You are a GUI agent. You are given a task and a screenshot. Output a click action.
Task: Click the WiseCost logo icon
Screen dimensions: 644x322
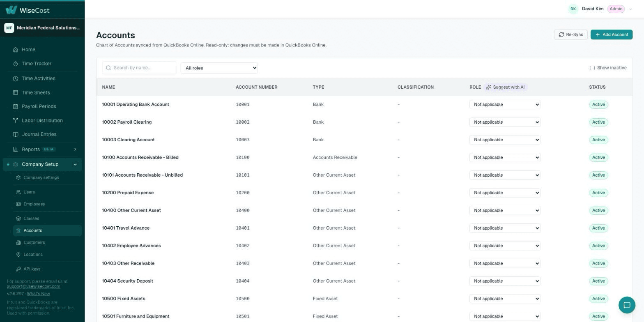point(11,10)
